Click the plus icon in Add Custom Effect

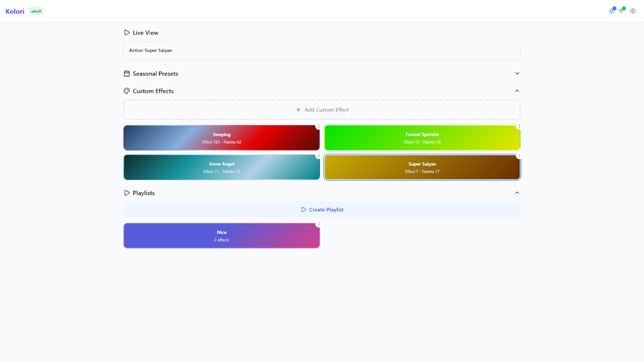tap(298, 110)
